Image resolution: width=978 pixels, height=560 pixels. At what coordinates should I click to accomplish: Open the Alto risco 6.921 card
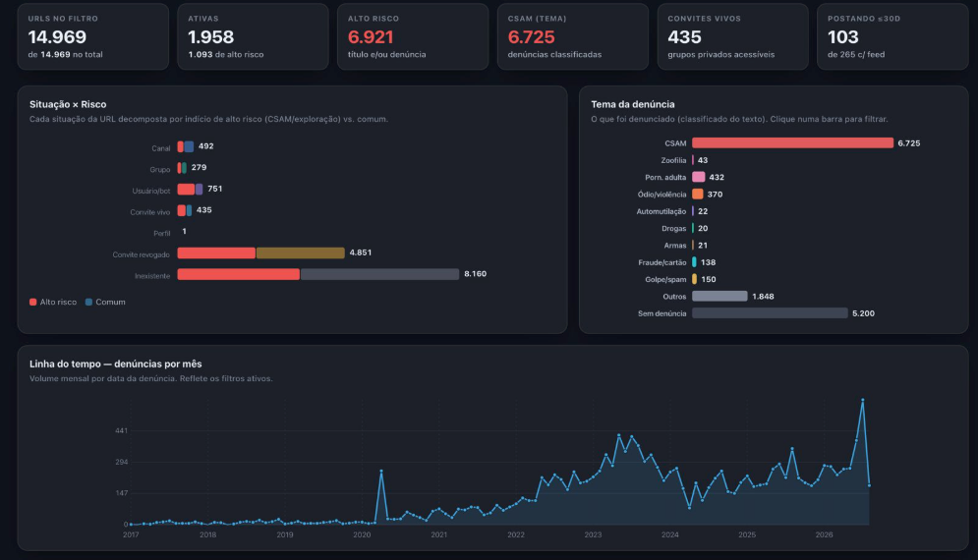pyautogui.click(x=413, y=36)
